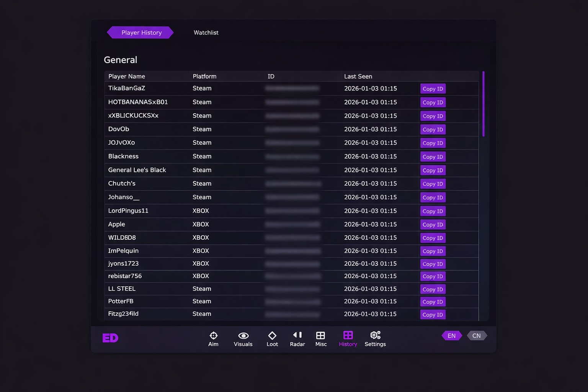Open the Settings gears icon
588x392 pixels.
[x=375, y=336]
